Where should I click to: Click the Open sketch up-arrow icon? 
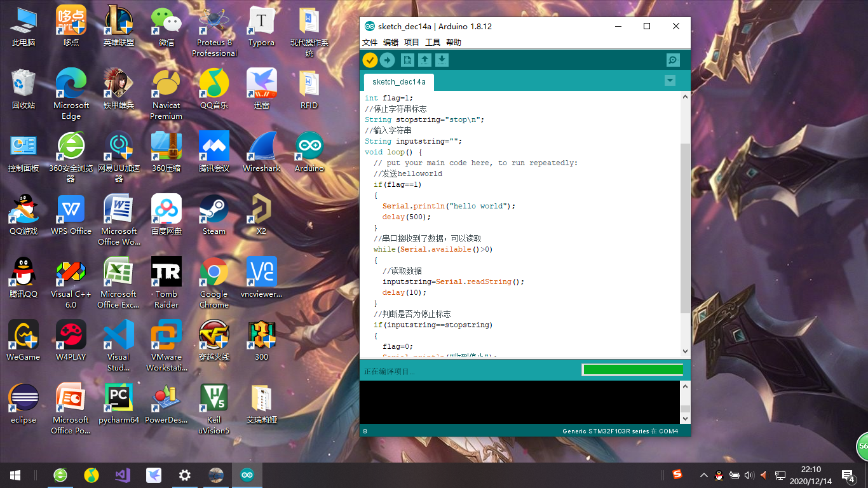[x=424, y=60]
